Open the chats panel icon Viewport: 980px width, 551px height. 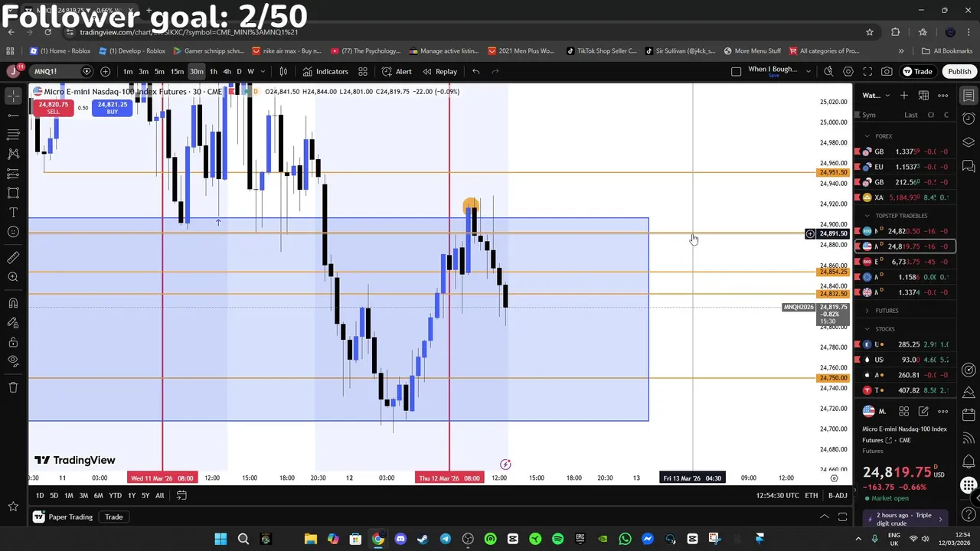click(969, 166)
